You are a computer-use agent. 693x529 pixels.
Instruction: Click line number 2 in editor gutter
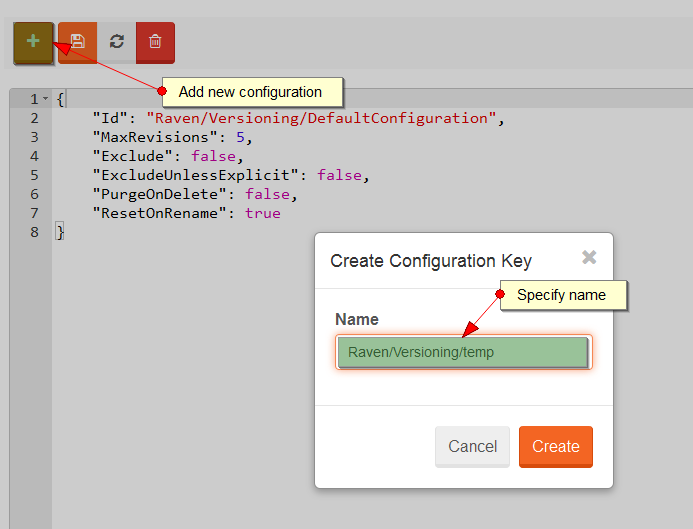coord(34,118)
